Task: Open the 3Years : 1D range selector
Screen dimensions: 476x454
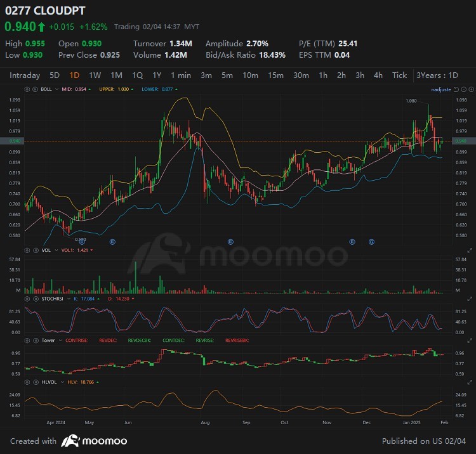Action: (x=437, y=75)
